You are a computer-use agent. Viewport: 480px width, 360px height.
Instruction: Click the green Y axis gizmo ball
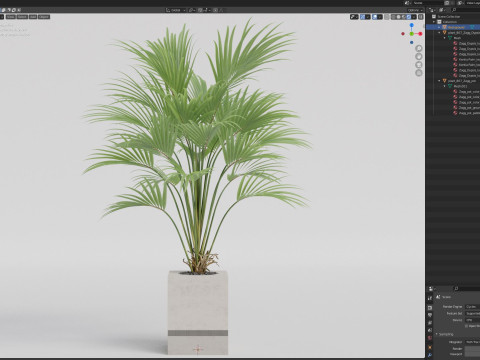(x=412, y=34)
